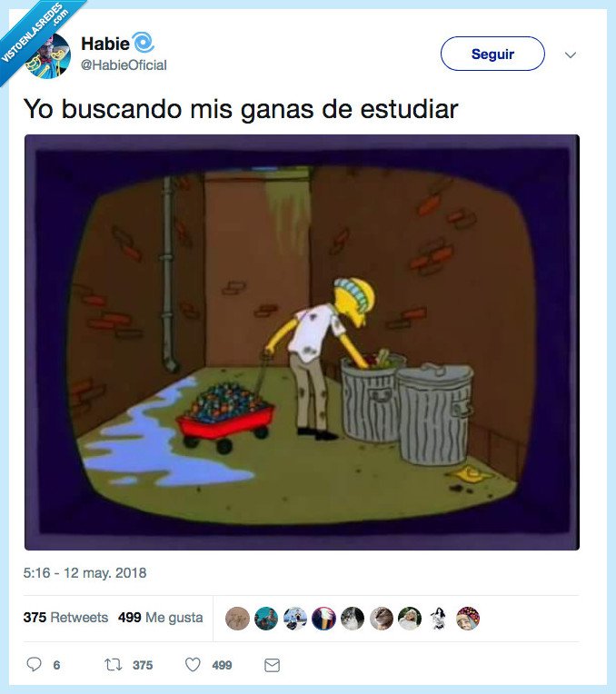Click the 499 count beside heart icon
This screenshot has width=616, height=694.
[222, 665]
